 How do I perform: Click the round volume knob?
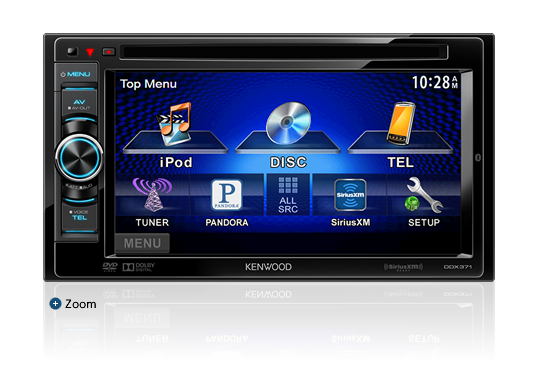(79, 158)
